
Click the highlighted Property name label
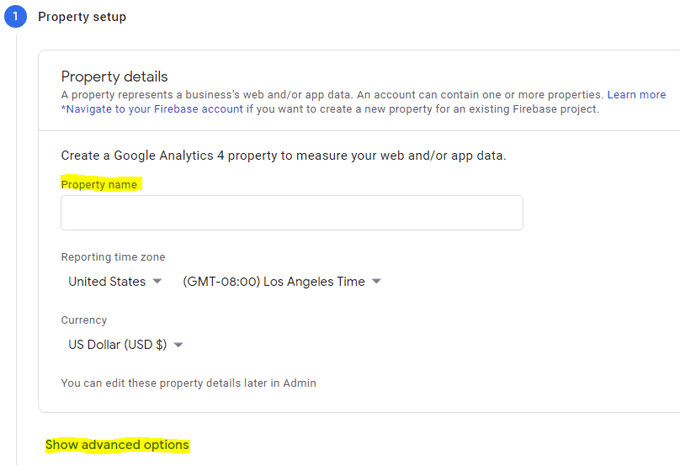point(99,185)
